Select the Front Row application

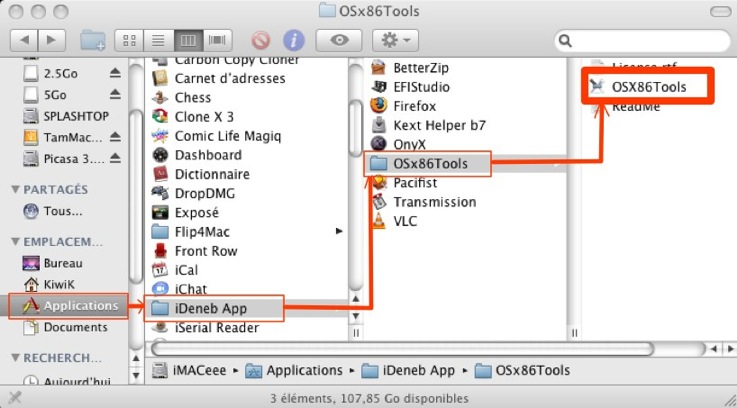(195, 251)
